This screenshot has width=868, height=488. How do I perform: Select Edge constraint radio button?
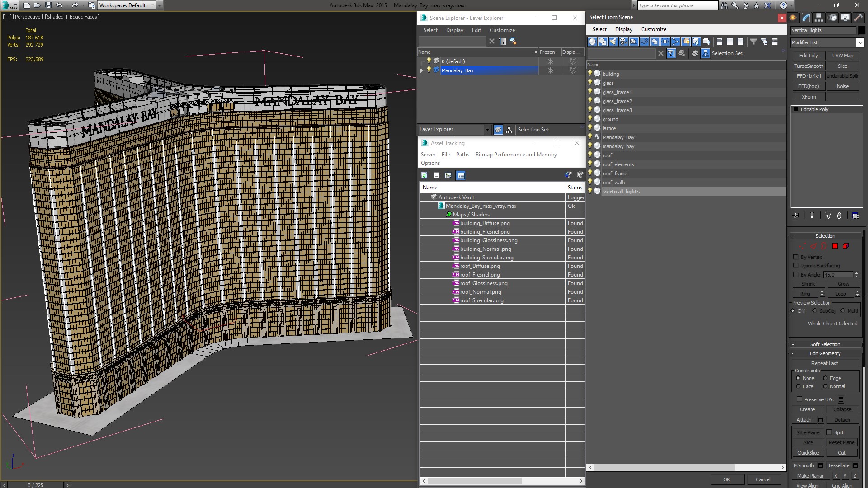(825, 378)
